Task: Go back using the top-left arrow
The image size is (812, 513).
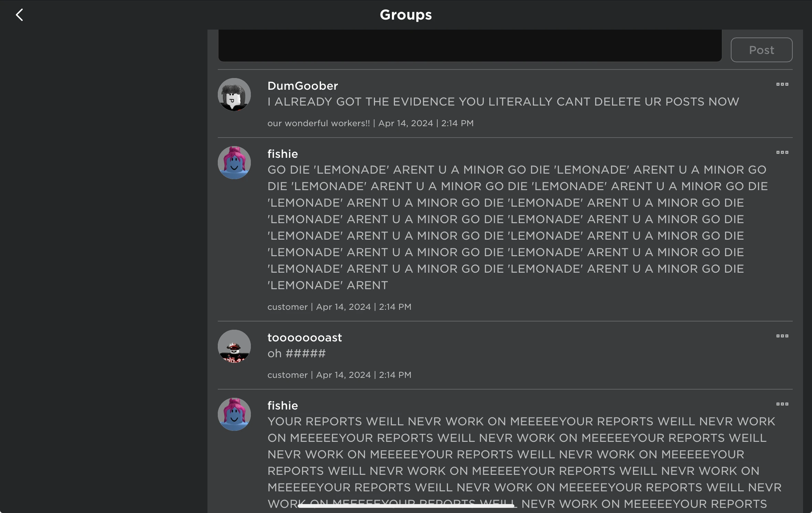Action: (x=20, y=15)
